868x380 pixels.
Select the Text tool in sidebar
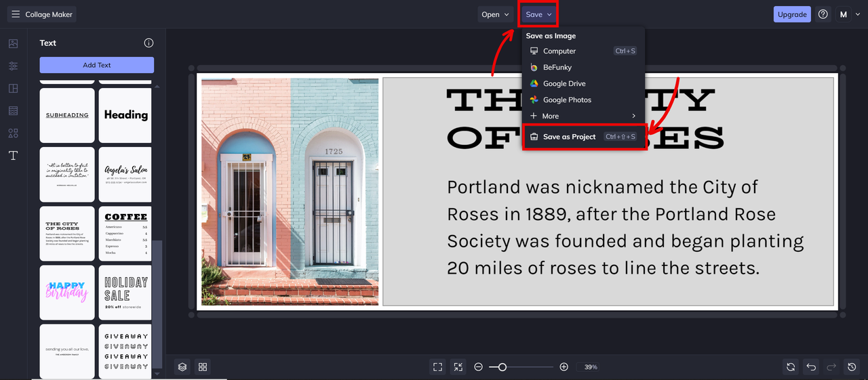click(13, 155)
